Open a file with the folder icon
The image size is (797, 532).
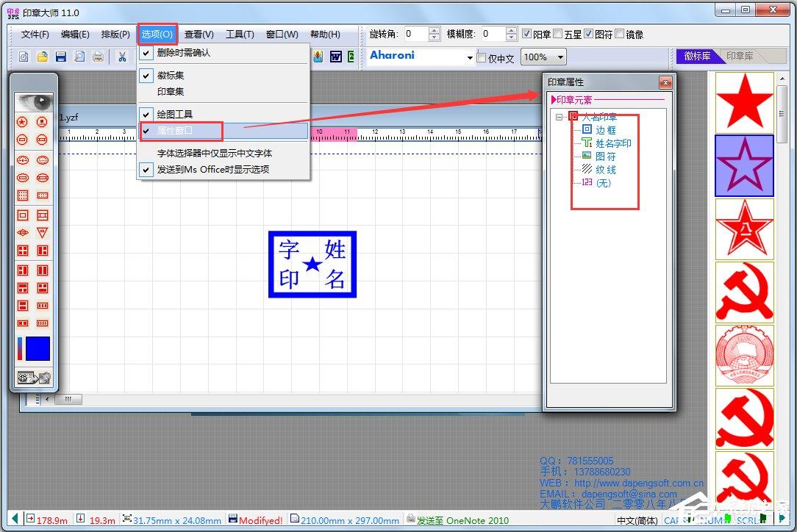pos(42,57)
